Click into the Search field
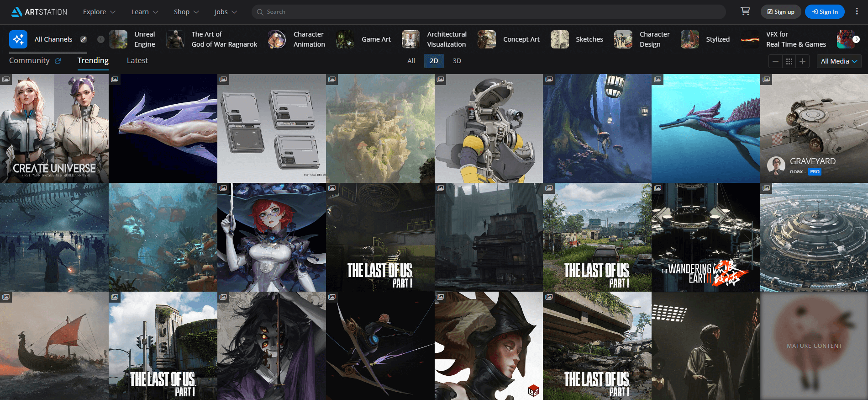Screen dimensions: 868x400 [489, 12]
